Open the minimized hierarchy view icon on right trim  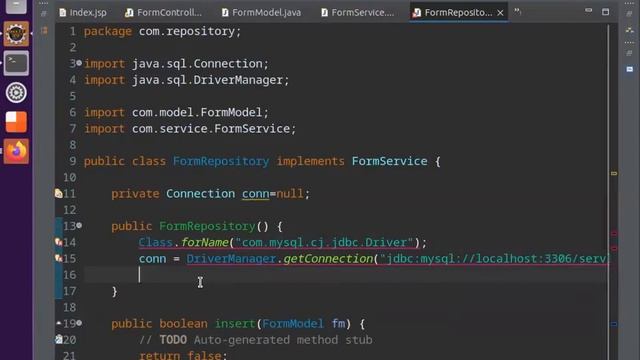click(x=630, y=30)
